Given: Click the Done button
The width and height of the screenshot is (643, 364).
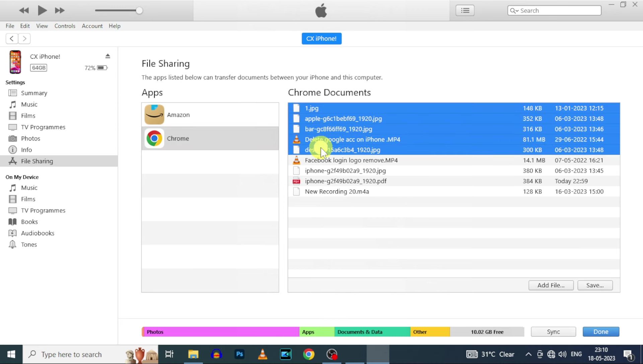Looking at the screenshot, I should tap(601, 332).
